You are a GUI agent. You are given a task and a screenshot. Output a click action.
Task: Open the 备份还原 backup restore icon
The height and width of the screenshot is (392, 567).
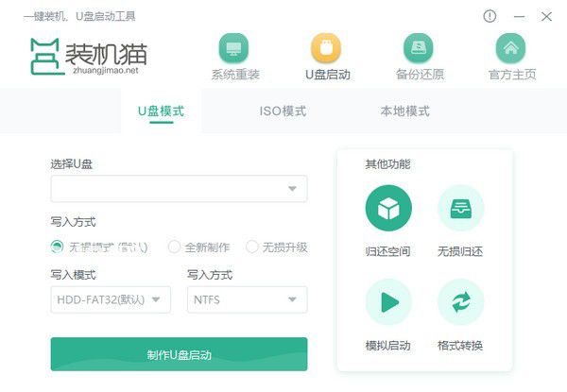(x=419, y=48)
